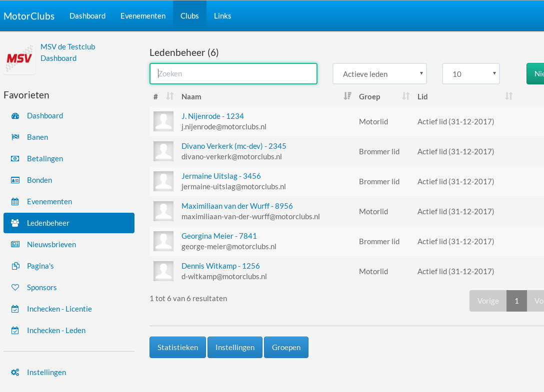Click the Nieuwsbrieven newspaper icon
This screenshot has height=392, width=544.
pos(15,245)
